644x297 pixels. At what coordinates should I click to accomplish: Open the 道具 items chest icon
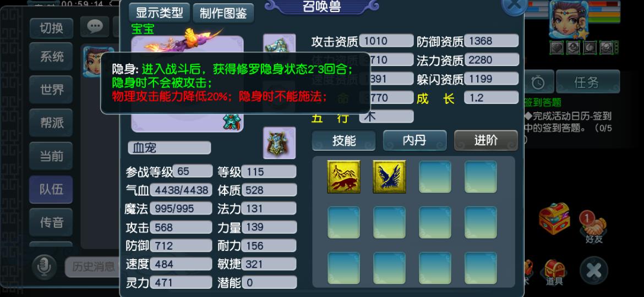[x=554, y=272]
